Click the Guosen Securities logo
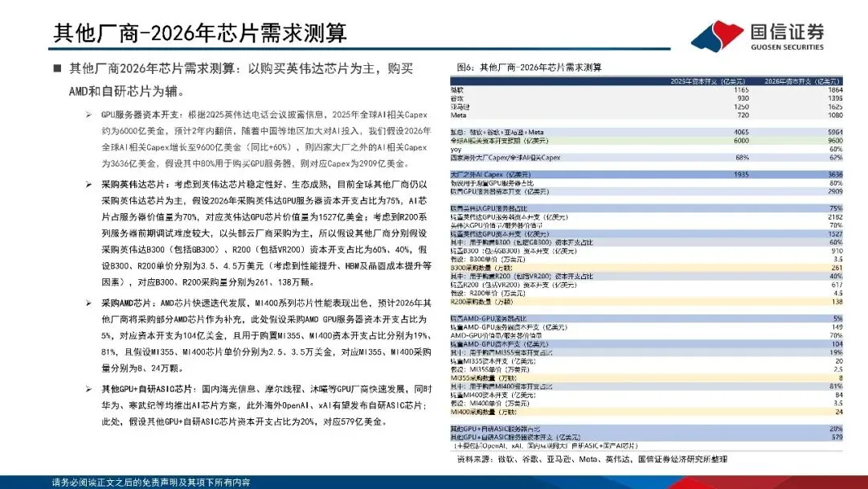 (758, 36)
